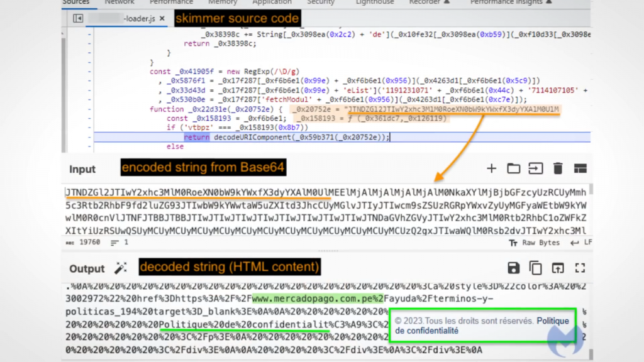644x362 pixels.
Task: Open the LF end-of-line selector
Action: [x=581, y=243]
